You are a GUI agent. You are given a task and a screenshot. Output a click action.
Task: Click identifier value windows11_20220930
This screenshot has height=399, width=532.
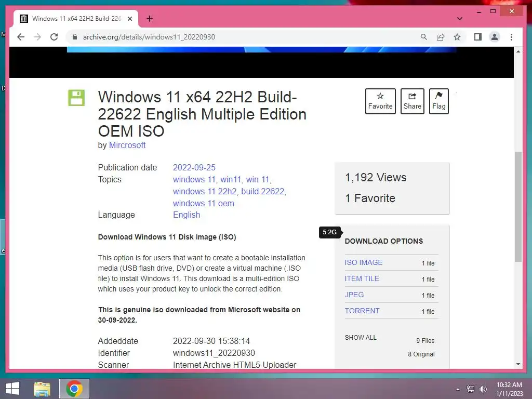coord(214,353)
